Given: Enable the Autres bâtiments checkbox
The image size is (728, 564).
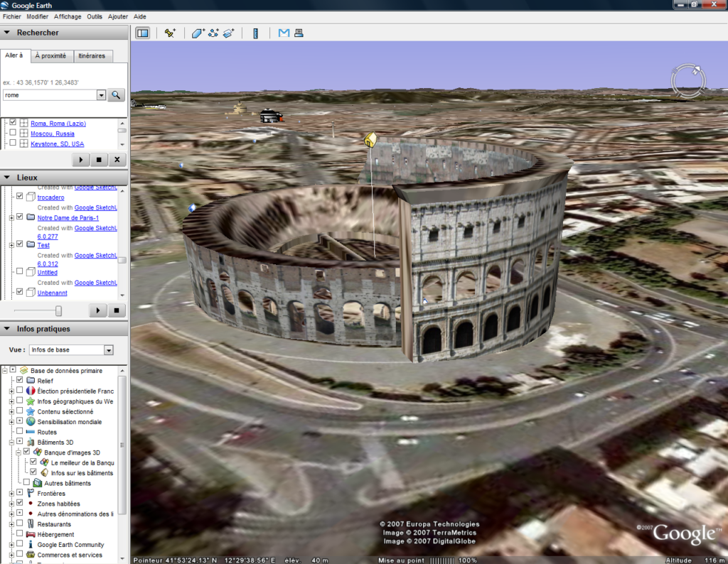Looking at the screenshot, I should click(26, 482).
